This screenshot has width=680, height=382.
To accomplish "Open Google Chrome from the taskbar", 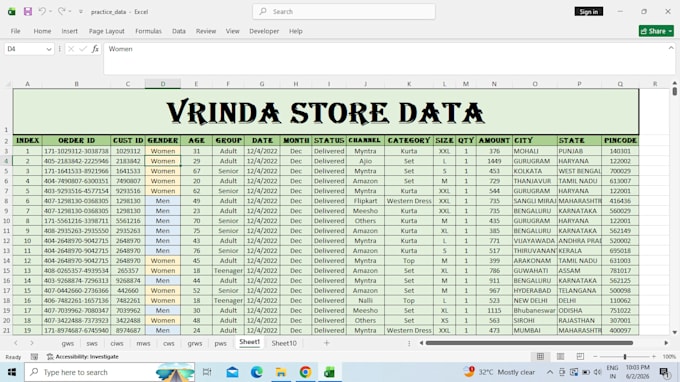I will click(305, 372).
